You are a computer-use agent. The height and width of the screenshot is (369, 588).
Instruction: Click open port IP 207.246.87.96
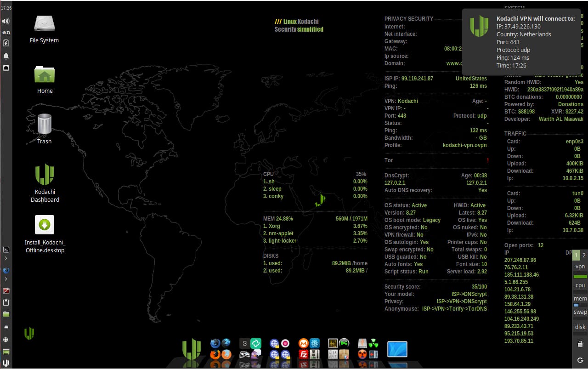coord(520,260)
